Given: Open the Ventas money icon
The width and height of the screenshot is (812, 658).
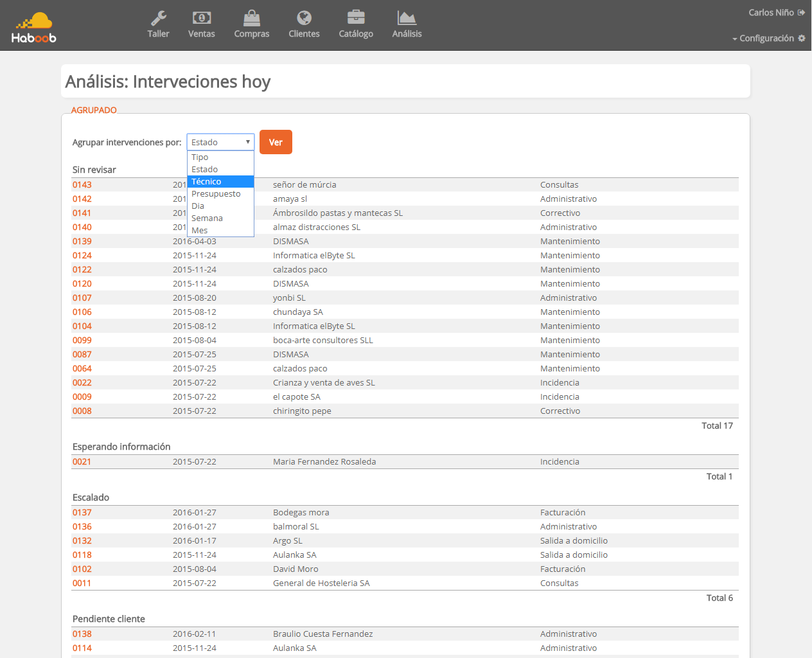Looking at the screenshot, I should pos(202,18).
